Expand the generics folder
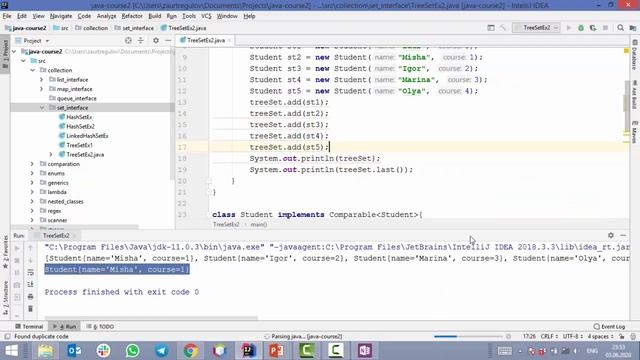The image size is (640, 360). (32, 183)
